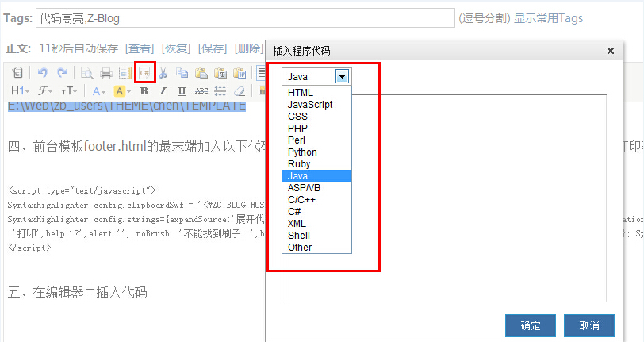Choose Perl from language list
The image size is (644, 342).
tap(316, 140)
